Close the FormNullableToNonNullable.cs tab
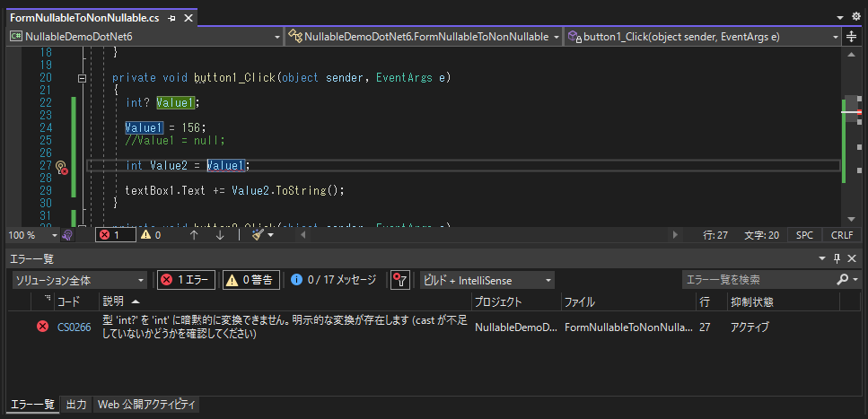 (189, 18)
